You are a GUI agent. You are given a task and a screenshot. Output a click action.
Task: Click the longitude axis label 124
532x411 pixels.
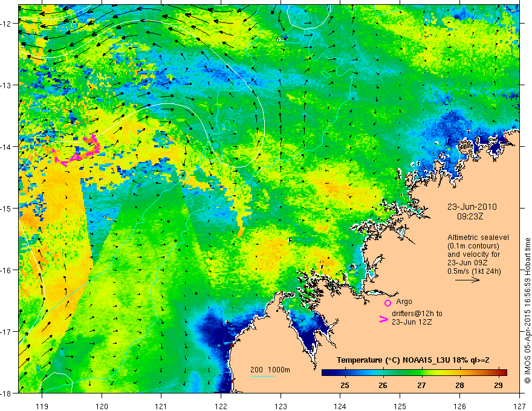(340, 406)
